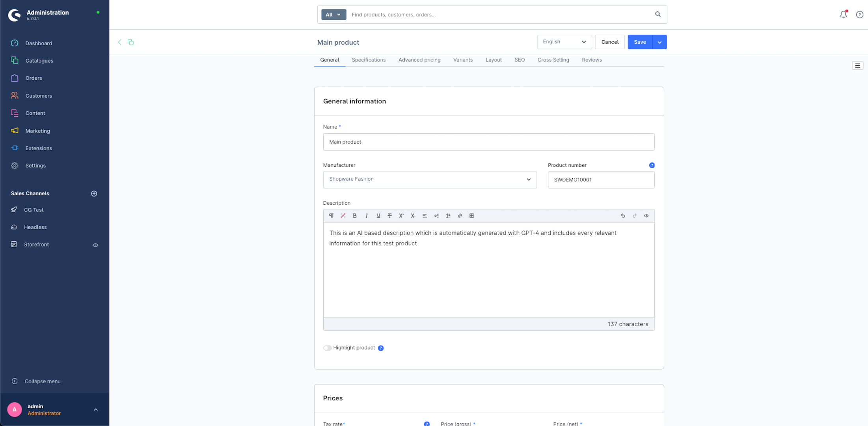
Task: Open the text color picker in editor toolbar
Action: [x=343, y=216]
